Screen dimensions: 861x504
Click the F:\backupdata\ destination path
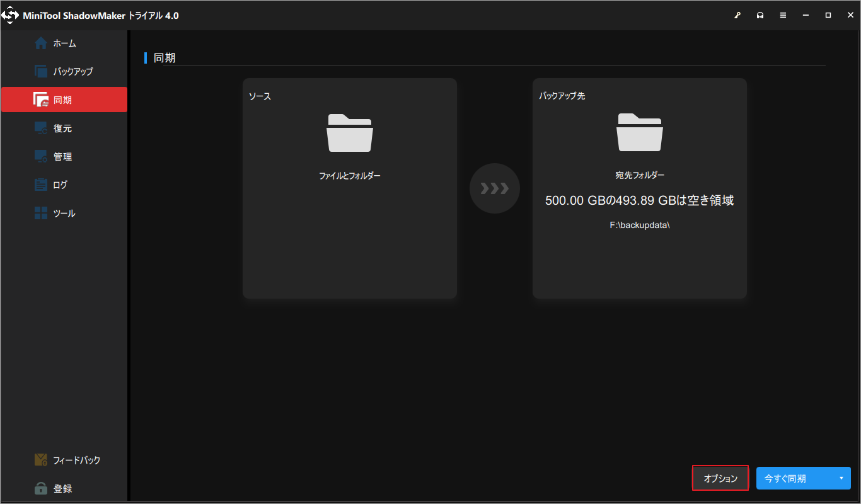point(639,225)
